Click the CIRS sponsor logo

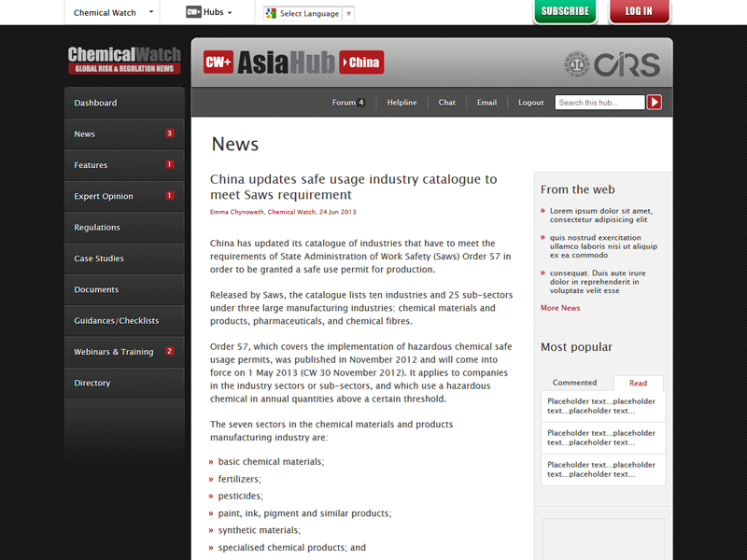tap(612, 64)
